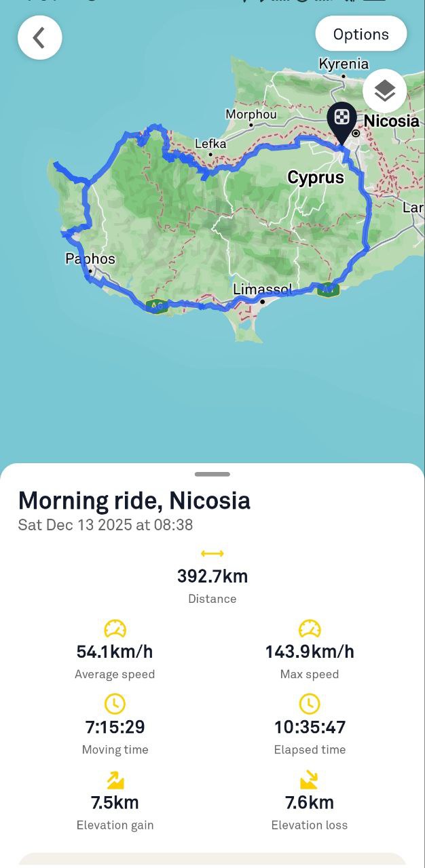425x868 pixels.
Task: Tap the elevation loss icon
Action: [310, 780]
